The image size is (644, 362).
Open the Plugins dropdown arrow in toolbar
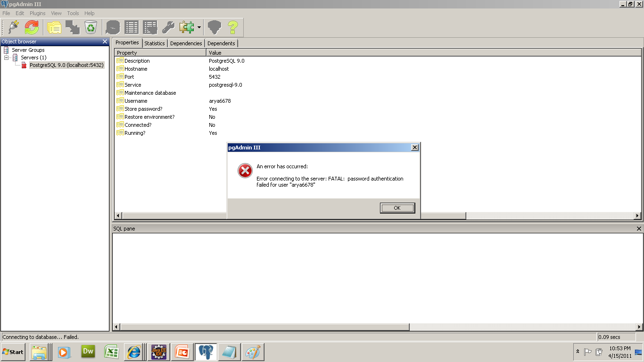(x=199, y=28)
